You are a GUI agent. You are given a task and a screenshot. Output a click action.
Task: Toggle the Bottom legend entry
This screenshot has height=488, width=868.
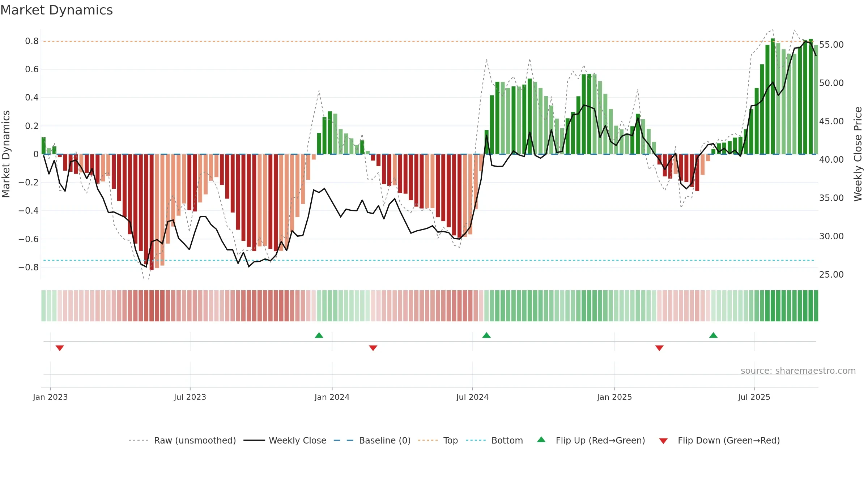click(494, 440)
